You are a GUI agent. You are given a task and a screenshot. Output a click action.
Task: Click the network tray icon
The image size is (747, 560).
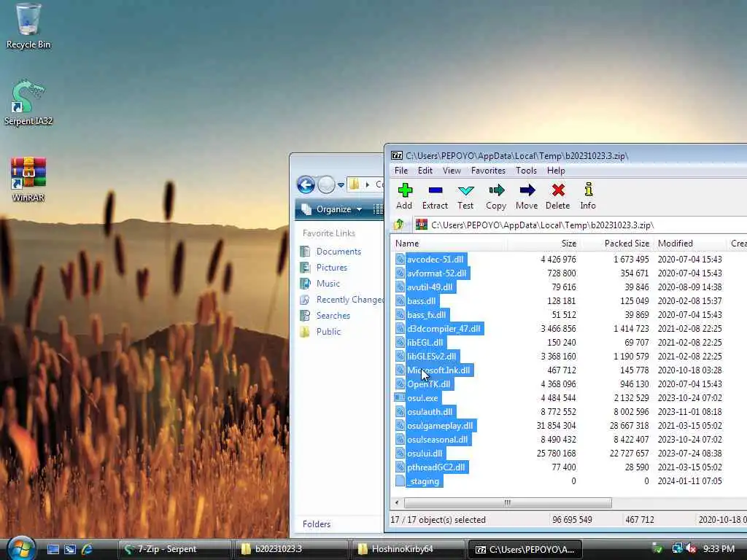676,548
